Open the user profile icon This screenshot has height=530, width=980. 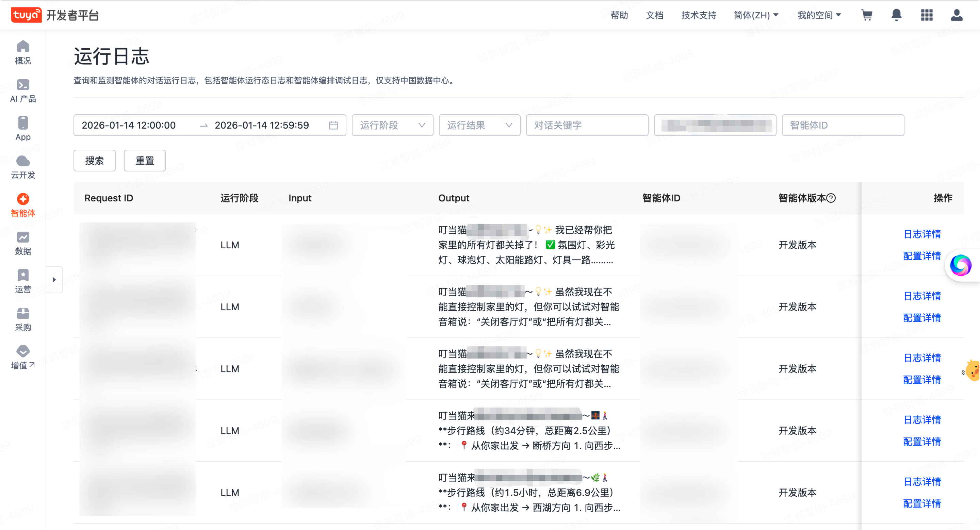tap(957, 15)
